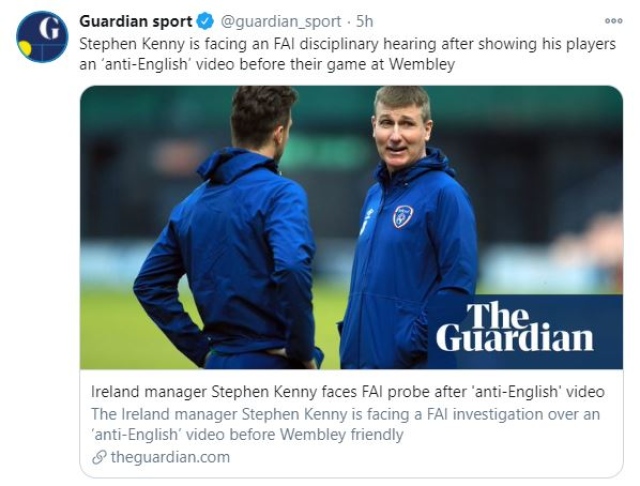640x486 pixels.
Task: Open the Guardian sport profile avatar
Action: click(x=42, y=37)
